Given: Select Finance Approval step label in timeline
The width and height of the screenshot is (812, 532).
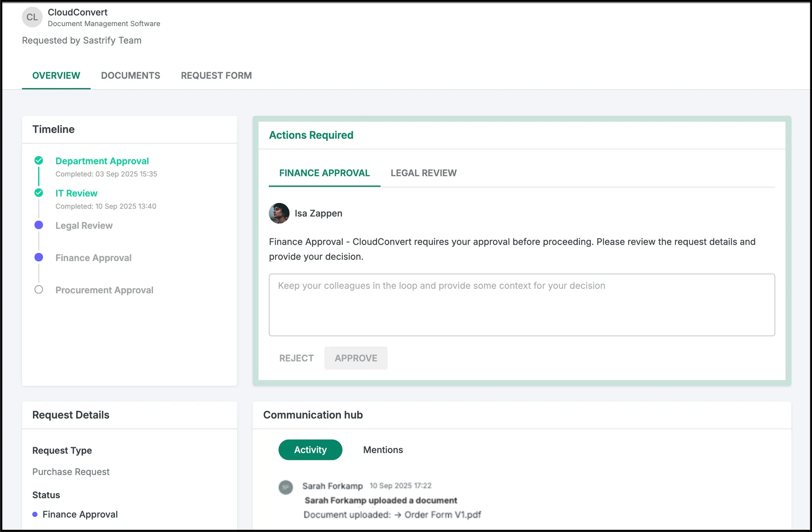Looking at the screenshot, I should [x=94, y=258].
